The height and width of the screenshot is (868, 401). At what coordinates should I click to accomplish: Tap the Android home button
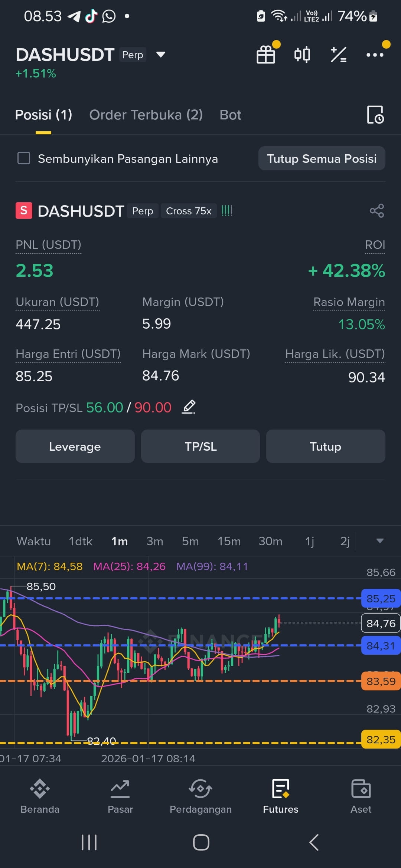(x=201, y=842)
